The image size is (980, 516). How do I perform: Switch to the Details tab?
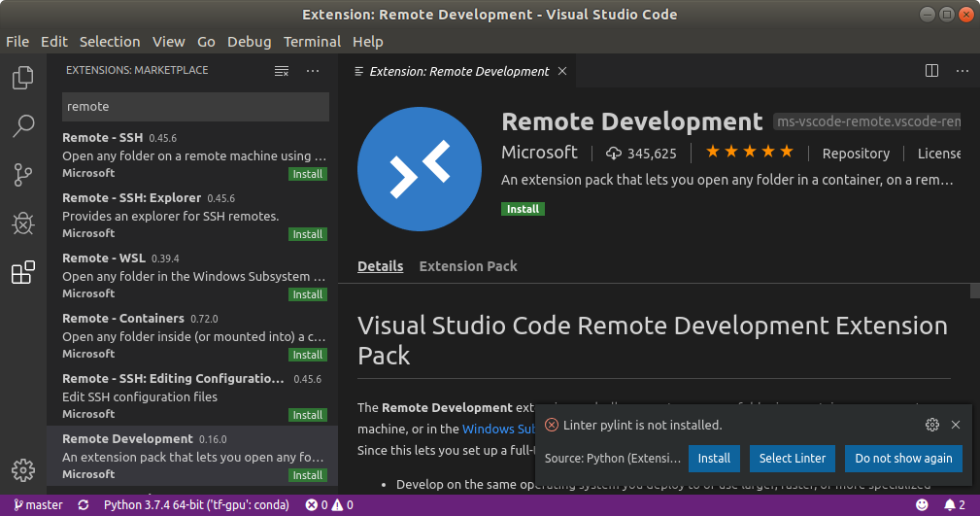[380, 266]
